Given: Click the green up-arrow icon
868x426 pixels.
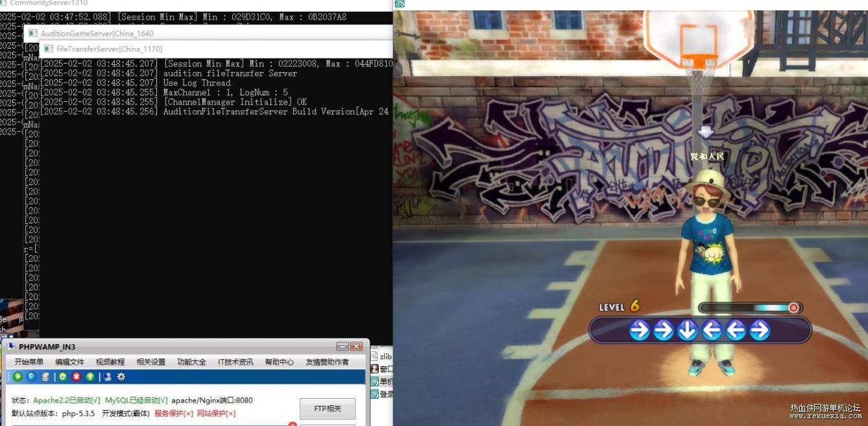Looking at the screenshot, I should click(x=90, y=377).
